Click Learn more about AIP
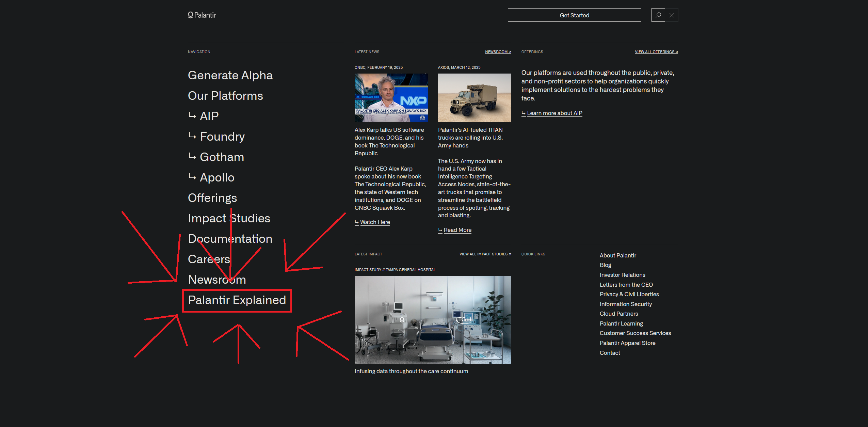 (x=554, y=113)
